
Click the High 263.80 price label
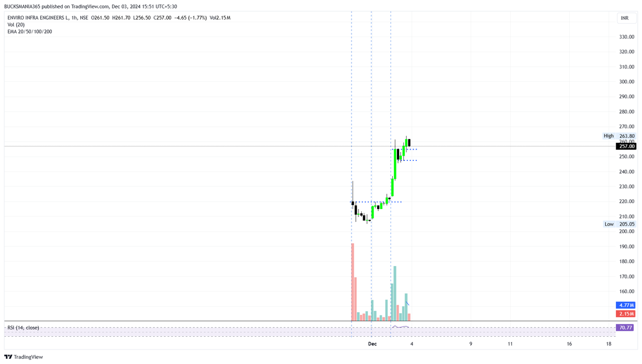[x=620, y=136]
